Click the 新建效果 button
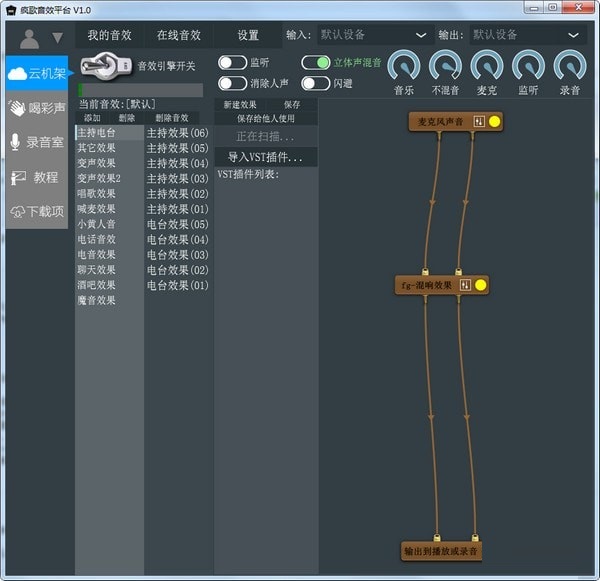This screenshot has height=581, width=600. 240,104
